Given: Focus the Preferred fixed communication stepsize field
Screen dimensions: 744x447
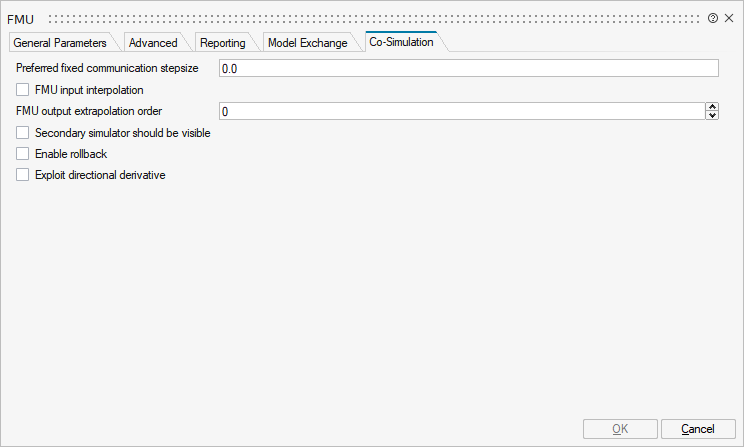Looking at the screenshot, I should point(468,68).
